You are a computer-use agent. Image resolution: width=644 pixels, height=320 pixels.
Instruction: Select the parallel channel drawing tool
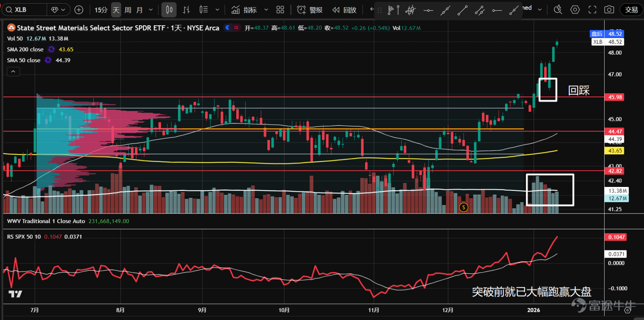click(479, 10)
